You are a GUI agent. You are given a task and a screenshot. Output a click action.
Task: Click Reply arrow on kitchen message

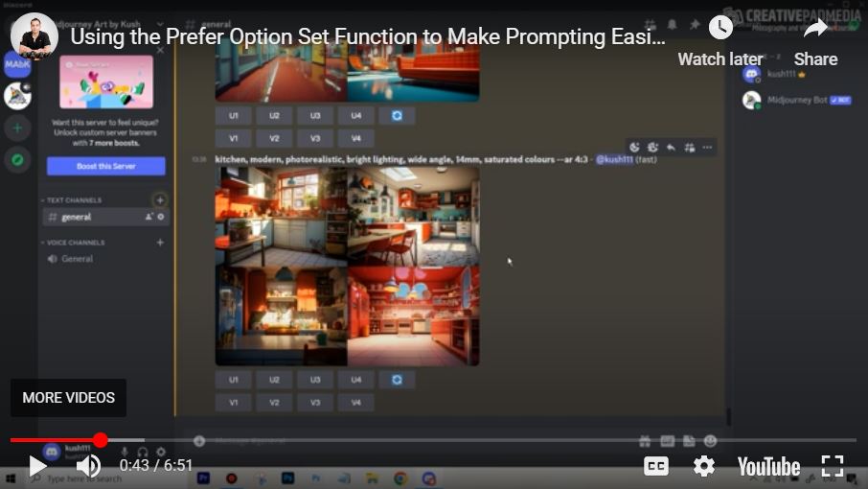[671, 148]
